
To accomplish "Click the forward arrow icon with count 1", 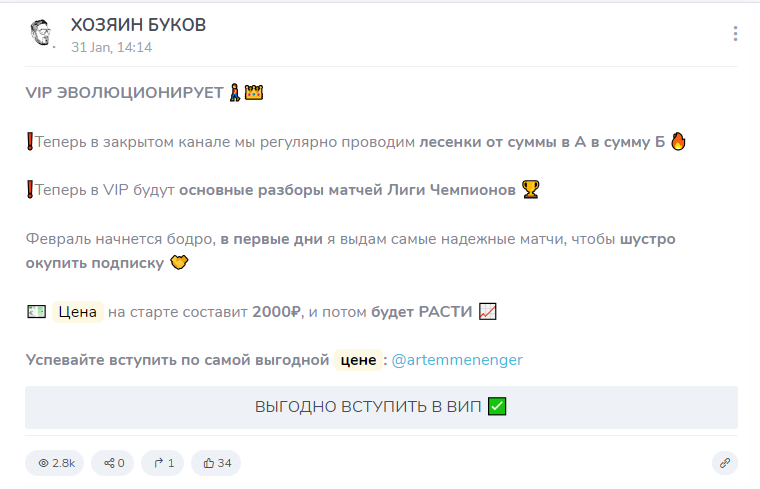I will pyautogui.click(x=163, y=463).
